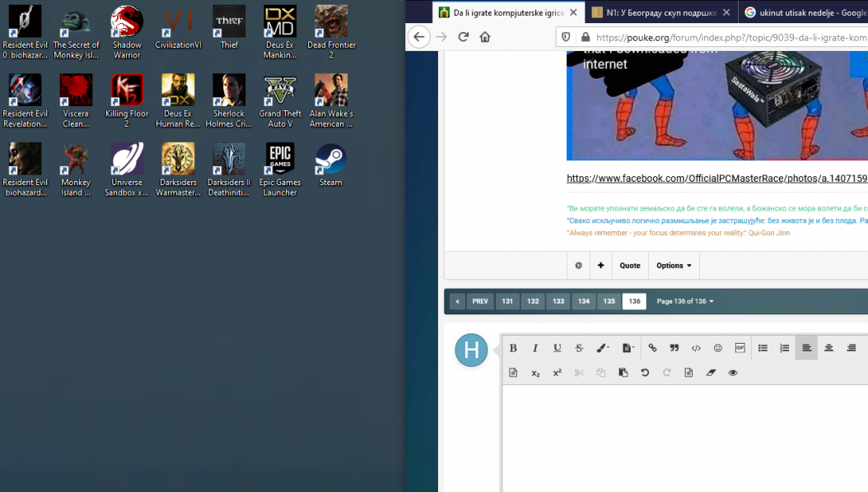Insert a quote block with quotation-marks icon
The image size is (868, 492).
point(674,348)
